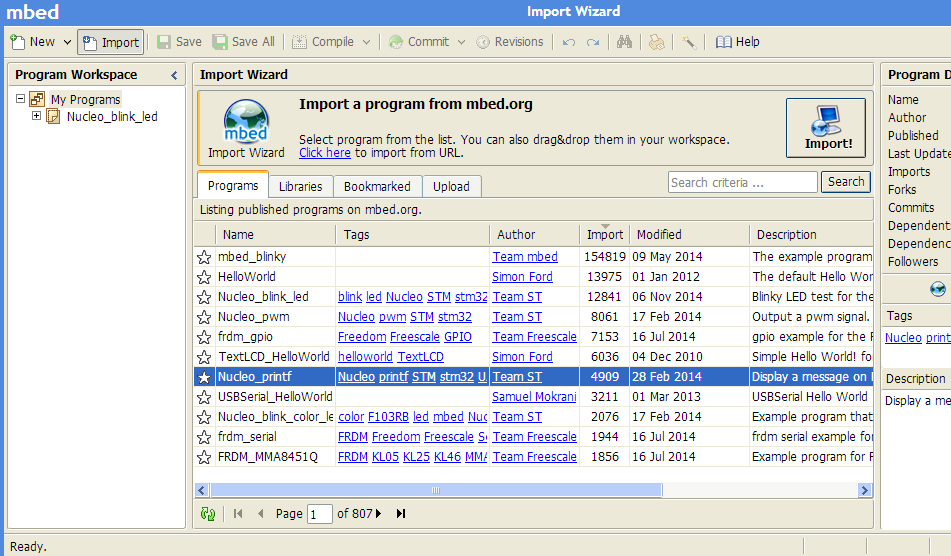Viewport: 951px width, 556px height.
Task: Open Team mbed author link
Action: tap(525, 256)
